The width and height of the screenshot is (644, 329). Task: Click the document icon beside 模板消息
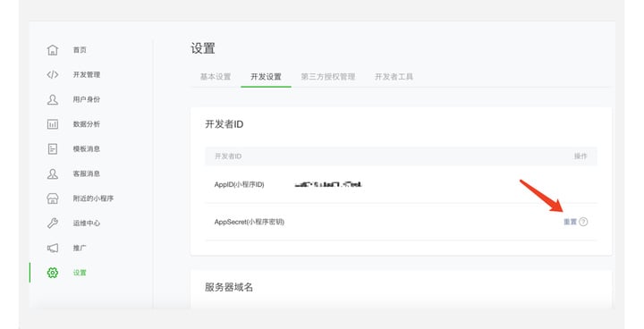coord(53,148)
